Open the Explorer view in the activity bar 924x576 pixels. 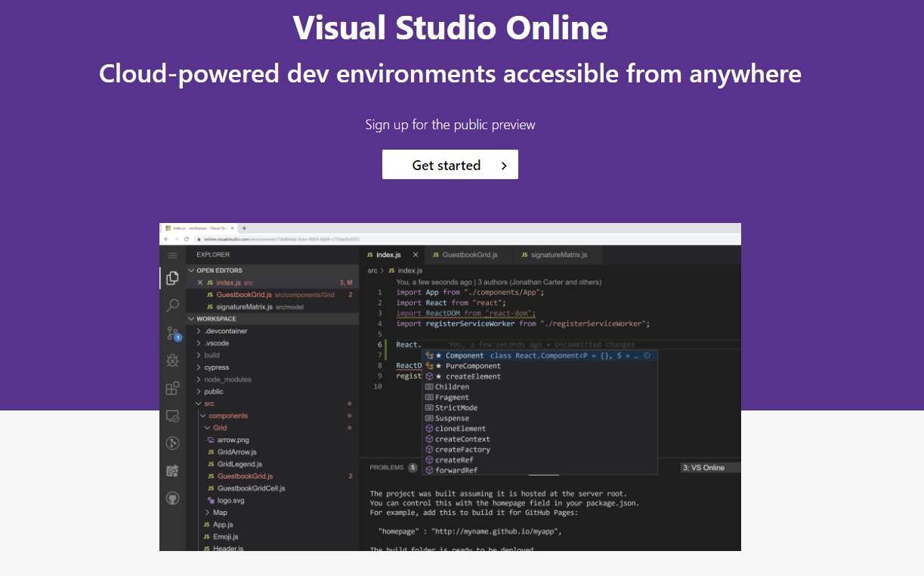[172, 277]
